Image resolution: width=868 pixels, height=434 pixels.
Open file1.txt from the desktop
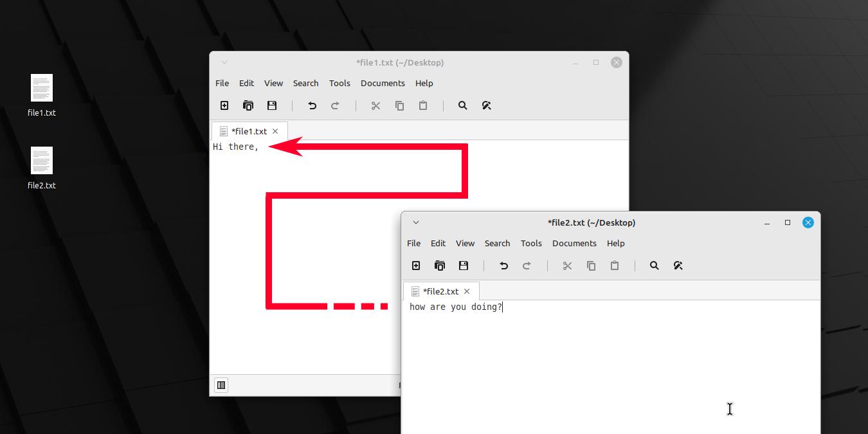point(41,93)
